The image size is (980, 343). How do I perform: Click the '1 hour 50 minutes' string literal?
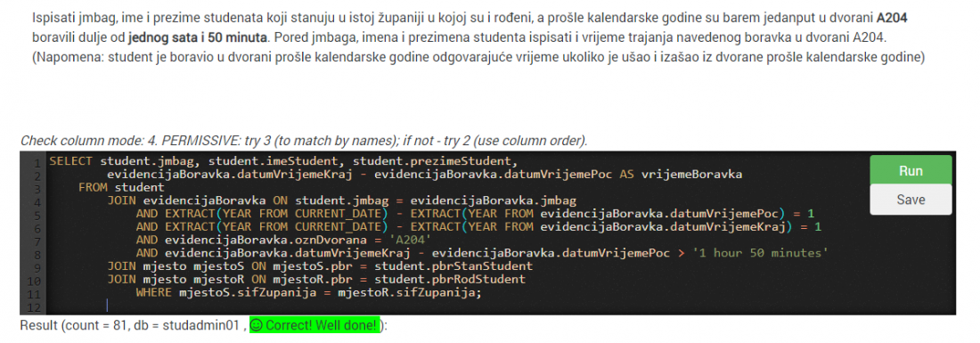click(763, 253)
